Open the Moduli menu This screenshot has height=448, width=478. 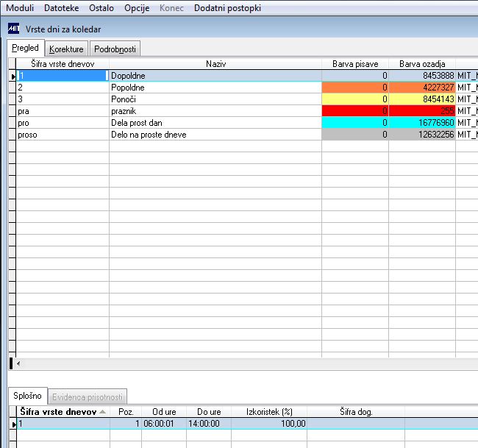(20, 8)
